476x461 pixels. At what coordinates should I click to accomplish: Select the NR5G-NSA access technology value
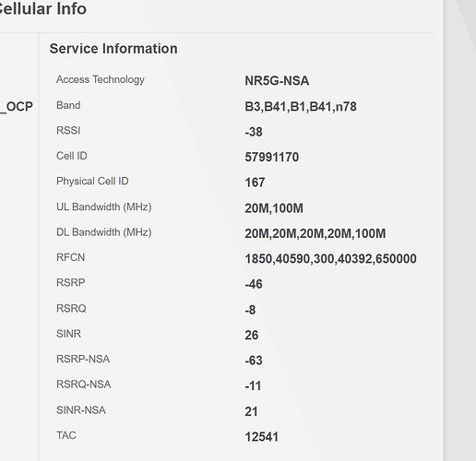[x=277, y=81]
